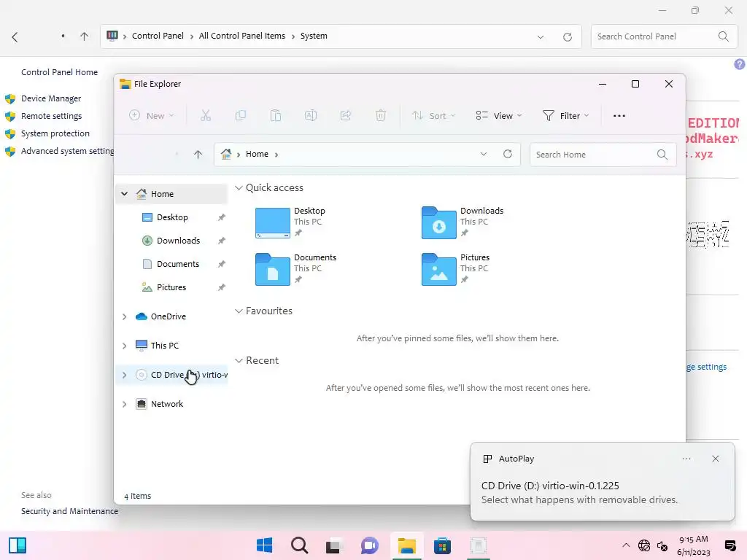This screenshot has height=560, width=747.
Task: Open the View dropdown menu
Action: (x=499, y=116)
